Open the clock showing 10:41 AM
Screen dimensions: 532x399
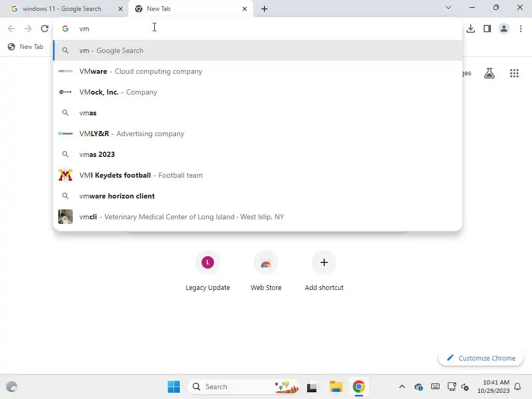coord(493,387)
